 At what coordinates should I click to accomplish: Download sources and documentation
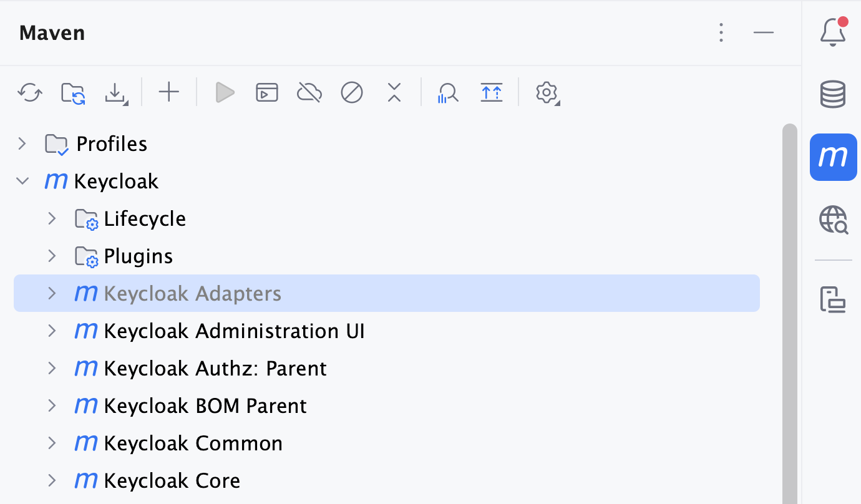tap(116, 92)
